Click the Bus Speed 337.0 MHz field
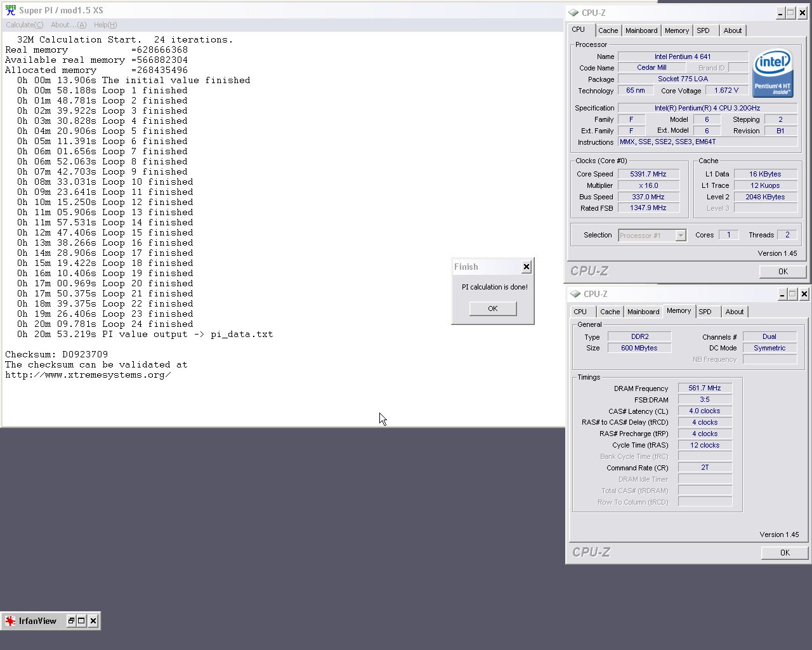The height and width of the screenshot is (650, 812). (648, 197)
